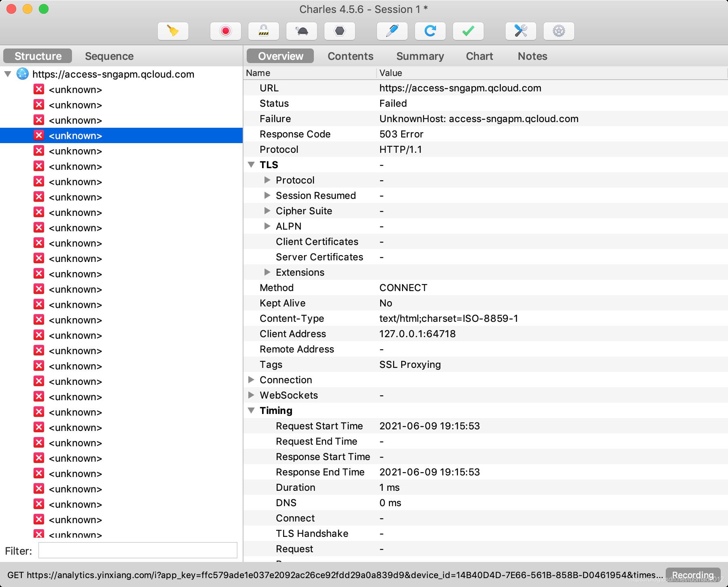Switch to the Structure view
728x587 pixels.
pos(38,56)
